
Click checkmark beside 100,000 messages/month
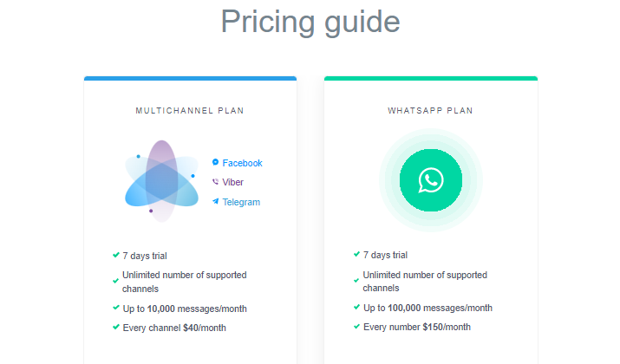click(x=356, y=307)
